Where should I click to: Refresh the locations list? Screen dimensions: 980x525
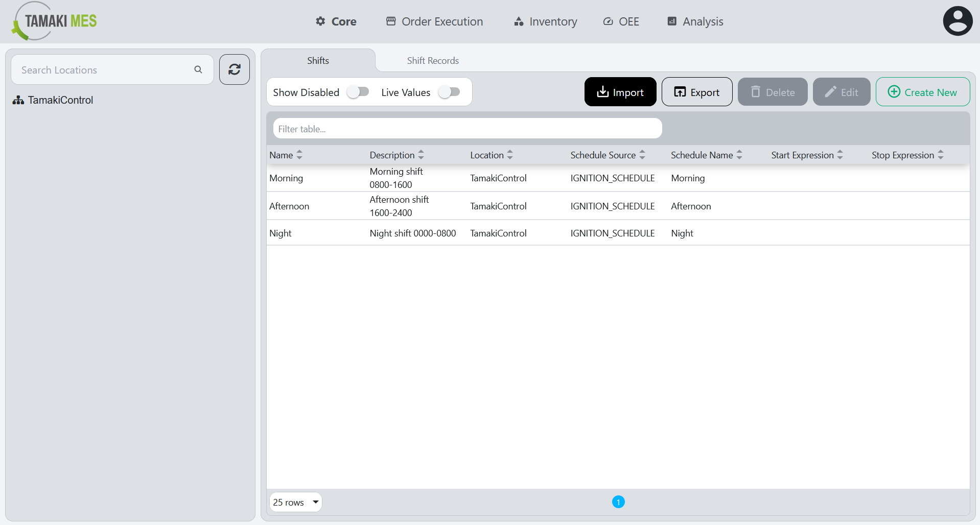point(234,69)
